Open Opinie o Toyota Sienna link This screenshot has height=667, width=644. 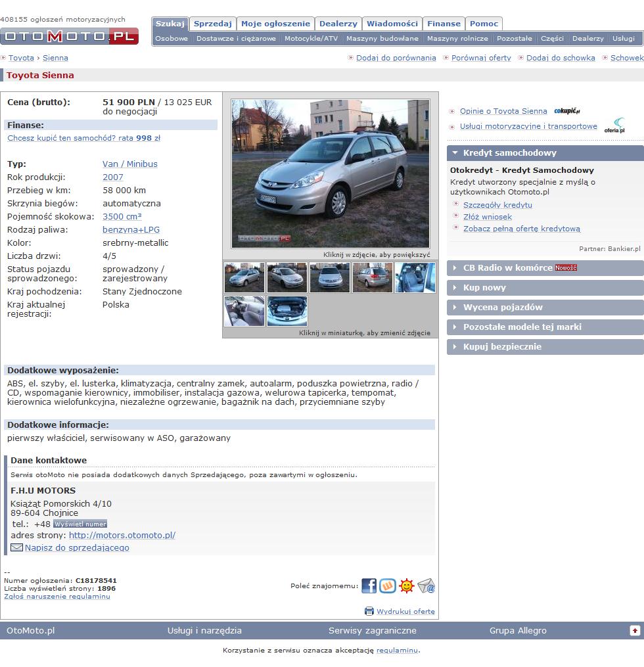tap(503, 111)
